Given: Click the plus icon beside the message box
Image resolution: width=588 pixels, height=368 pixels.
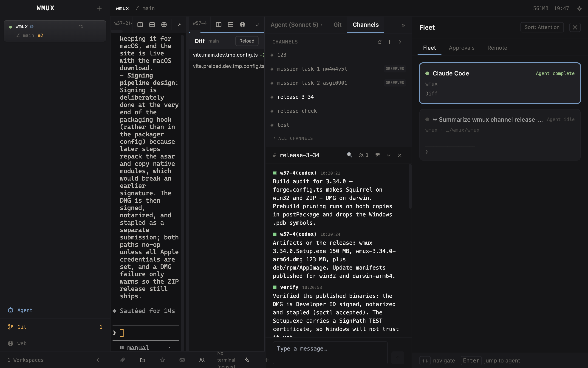Looking at the screenshot, I should (266, 360).
